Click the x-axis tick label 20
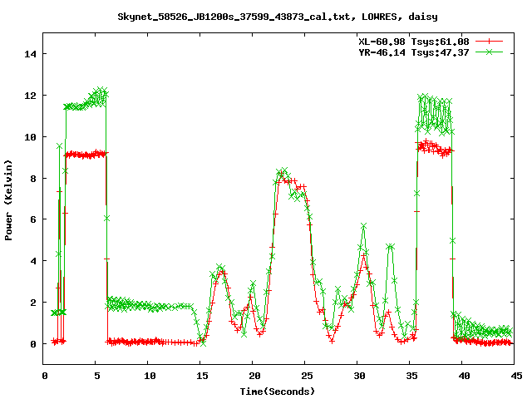The height and width of the screenshot is (399, 532). (254, 376)
